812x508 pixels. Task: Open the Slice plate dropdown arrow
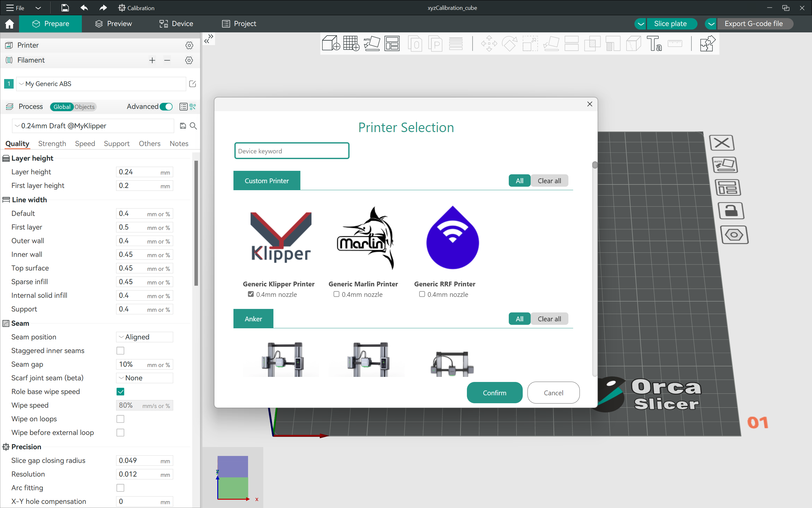pyautogui.click(x=640, y=23)
